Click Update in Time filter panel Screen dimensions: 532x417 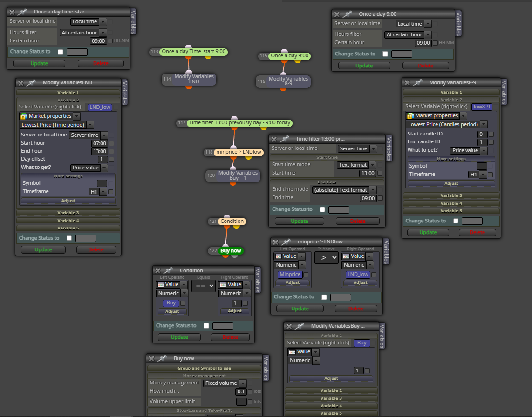pos(299,221)
